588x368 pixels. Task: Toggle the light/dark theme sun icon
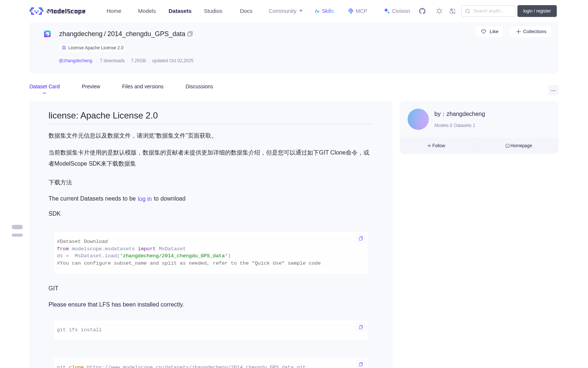pos(439,11)
